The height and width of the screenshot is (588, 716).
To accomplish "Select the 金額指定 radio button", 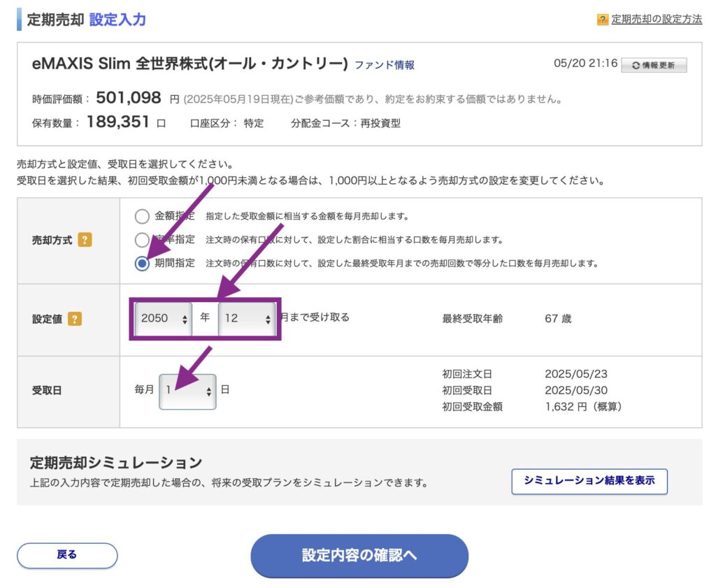I will tap(142, 216).
